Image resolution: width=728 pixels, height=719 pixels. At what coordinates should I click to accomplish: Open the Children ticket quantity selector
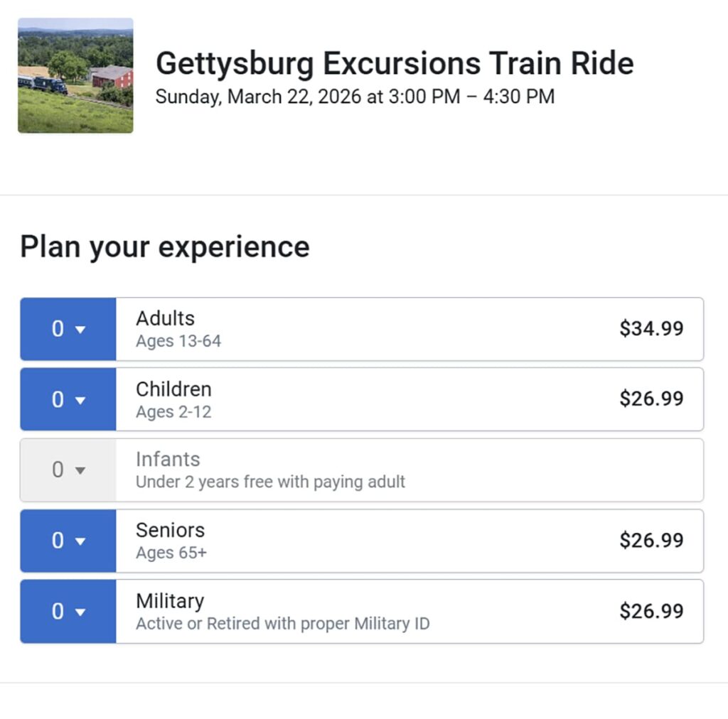click(68, 399)
